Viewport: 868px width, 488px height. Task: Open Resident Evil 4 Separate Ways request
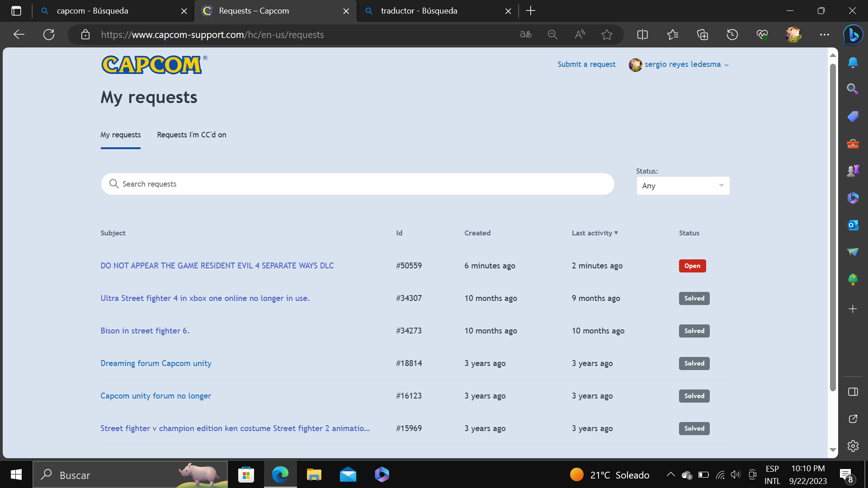pyautogui.click(x=217, y=266)
